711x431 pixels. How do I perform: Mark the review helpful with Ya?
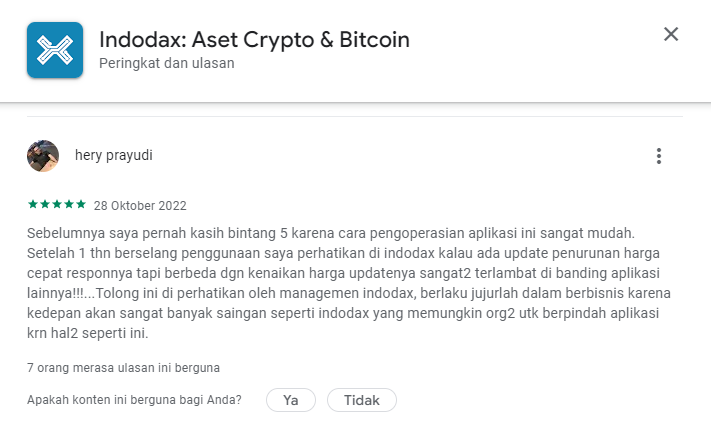291,400
